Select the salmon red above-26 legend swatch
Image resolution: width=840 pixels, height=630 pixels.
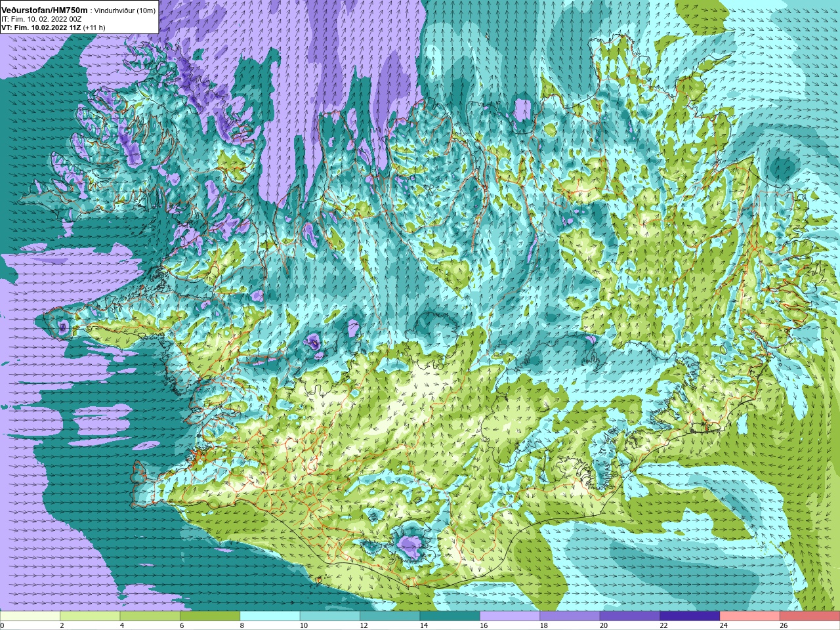tap(810, 616)
